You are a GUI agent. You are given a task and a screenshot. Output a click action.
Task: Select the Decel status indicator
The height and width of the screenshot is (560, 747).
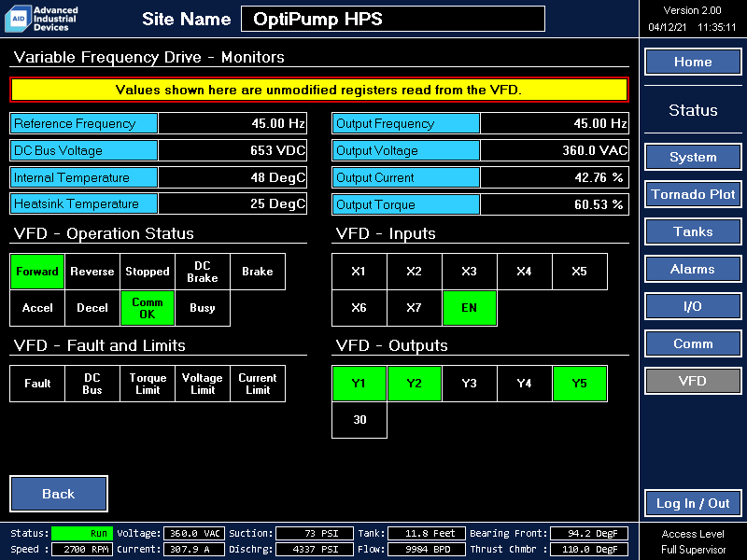[92, 308]
